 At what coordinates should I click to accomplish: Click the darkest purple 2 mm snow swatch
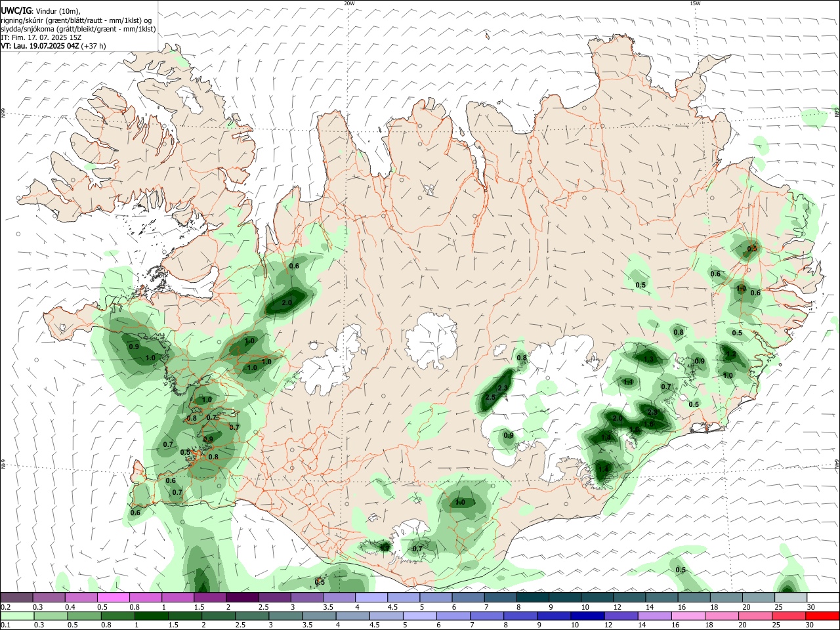(x=242, y=597)
